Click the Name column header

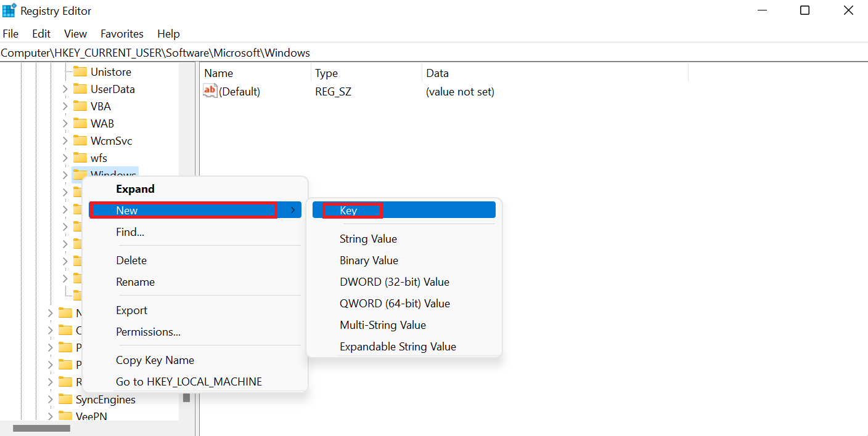[x=255, y=73]
